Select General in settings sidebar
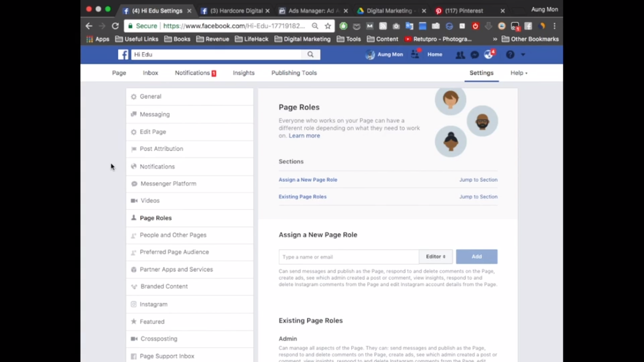Viewport: 644px width, 362px height. [x=190, y=97]
